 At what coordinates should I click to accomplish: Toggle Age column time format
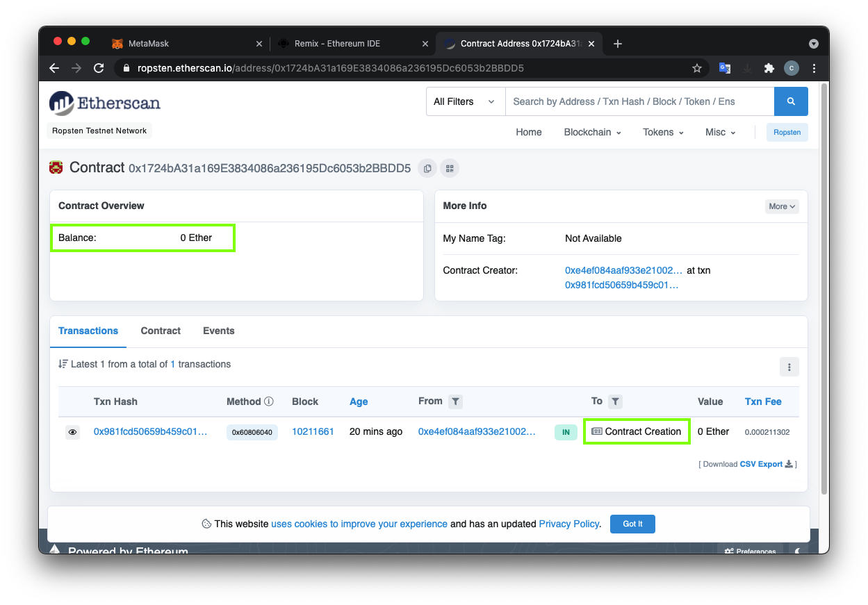pos(359,401)
